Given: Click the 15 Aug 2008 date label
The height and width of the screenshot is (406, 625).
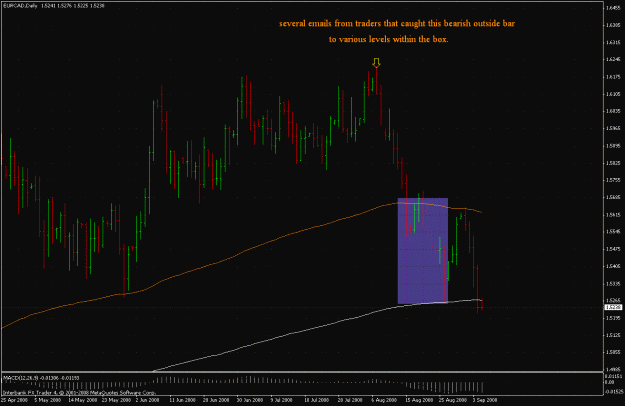Looking at the screenshot, I should [419, 400].
